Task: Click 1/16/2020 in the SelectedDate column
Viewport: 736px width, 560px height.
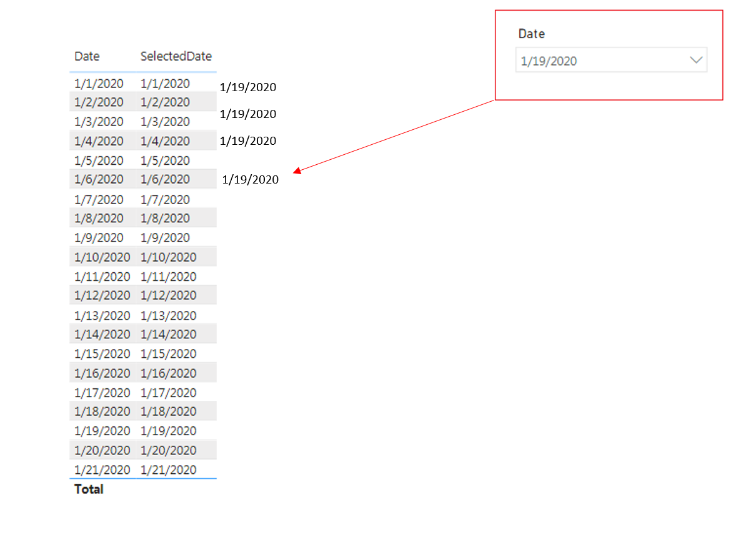Action: pyautogui.click(x=168, y=373)
